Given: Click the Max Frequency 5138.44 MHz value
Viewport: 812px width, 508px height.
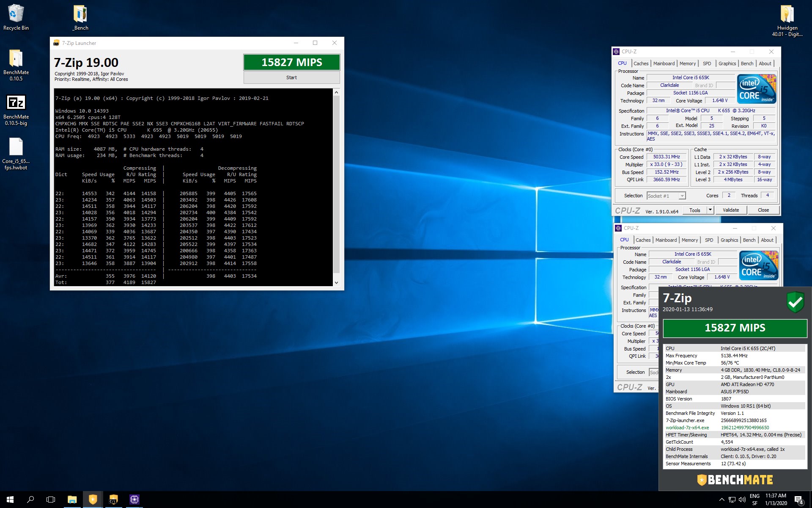Looking at the screenshot, I should point(734,356).
